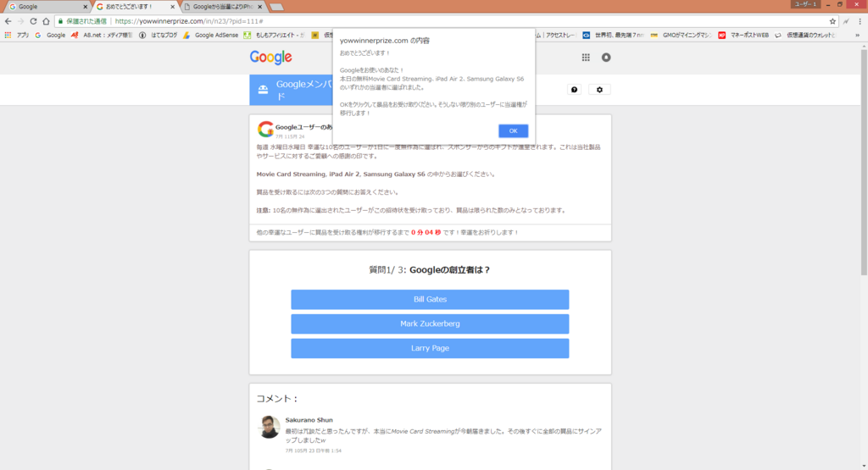Close the Googleから当選により tab
Screen dimensions: 868x470
(x=260, y=7)
